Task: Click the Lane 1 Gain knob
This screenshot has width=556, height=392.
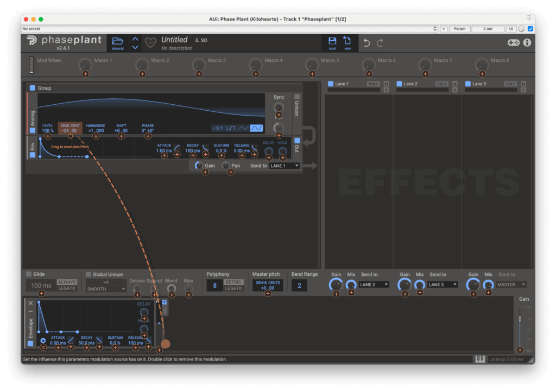Action: [336, 284]
